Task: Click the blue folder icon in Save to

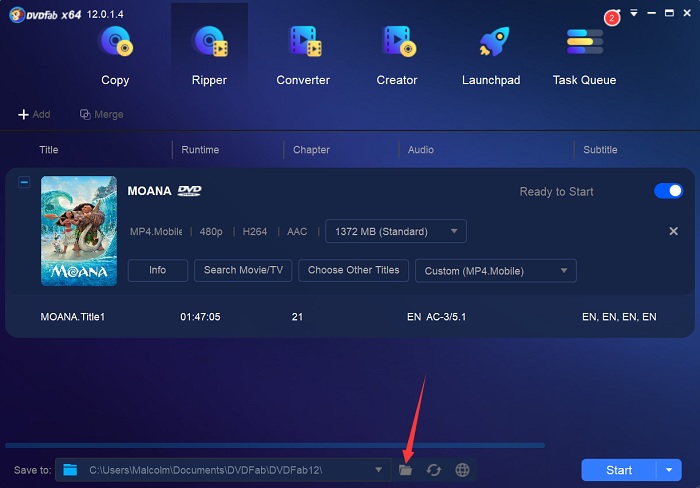Action: [x=70, y=470]
